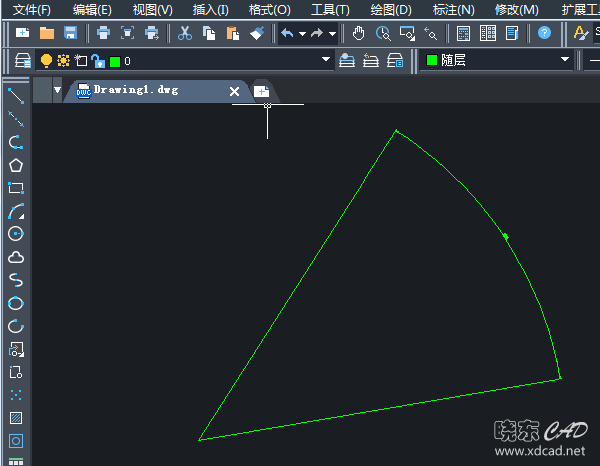The height and width of the screenshot is (466, 600).
Task: Activate the Pan hand tool
Action: click(x=359, y=33)
